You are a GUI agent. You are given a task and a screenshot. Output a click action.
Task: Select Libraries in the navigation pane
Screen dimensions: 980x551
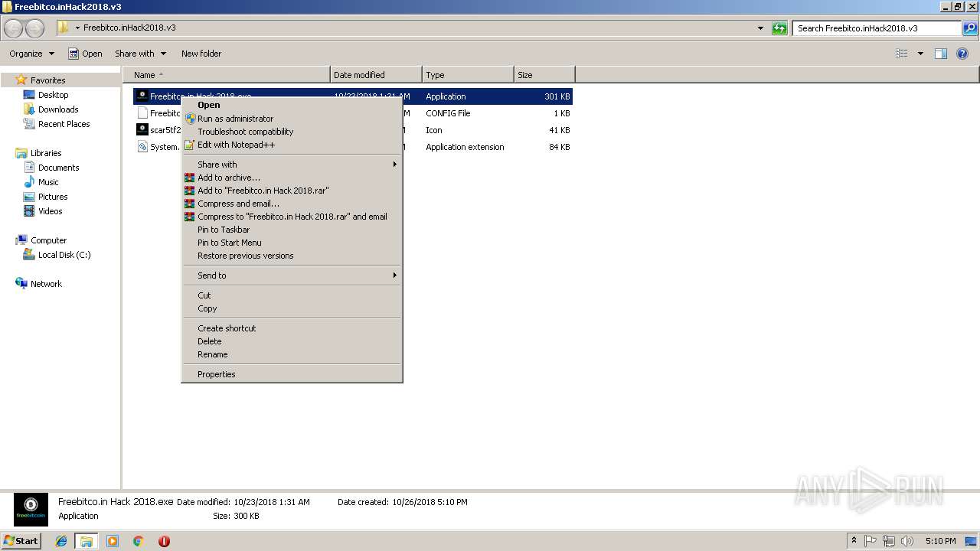38,153
